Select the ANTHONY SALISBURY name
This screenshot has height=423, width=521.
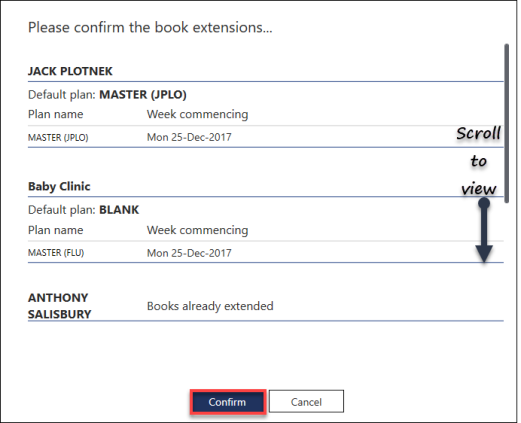(x=60, y=306)
